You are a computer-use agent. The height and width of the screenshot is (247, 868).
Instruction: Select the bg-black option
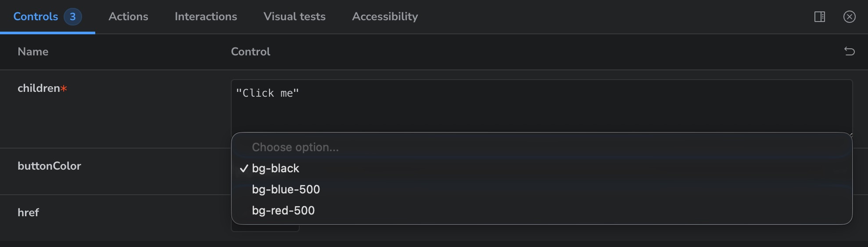[276, 168]
